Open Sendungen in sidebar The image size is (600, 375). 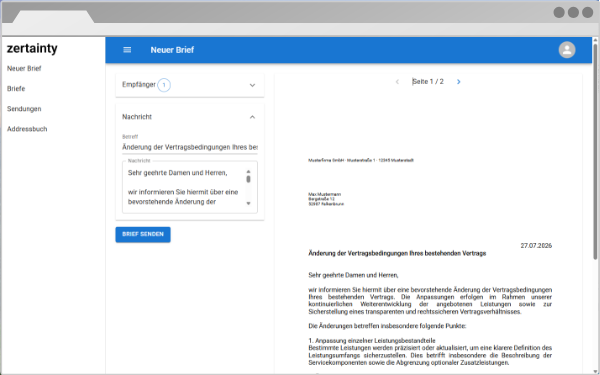[24, 109]
